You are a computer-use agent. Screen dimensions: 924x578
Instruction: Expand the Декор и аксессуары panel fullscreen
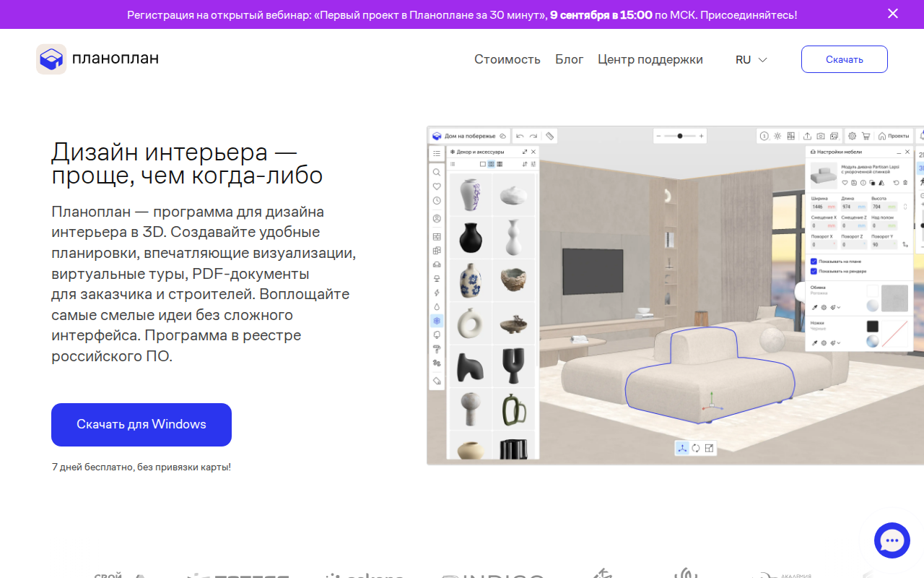[x=524, y=152]
